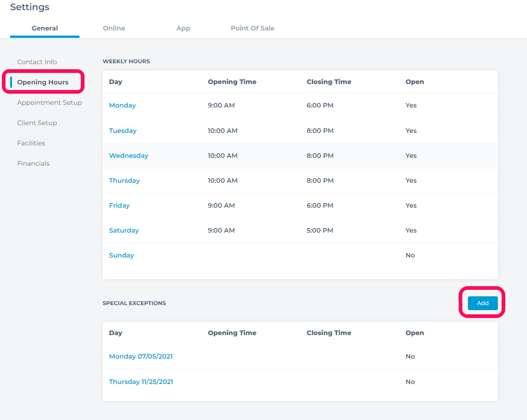
Task: Open the Thursday 11/25/2021 exception
Action: [141, 382]
